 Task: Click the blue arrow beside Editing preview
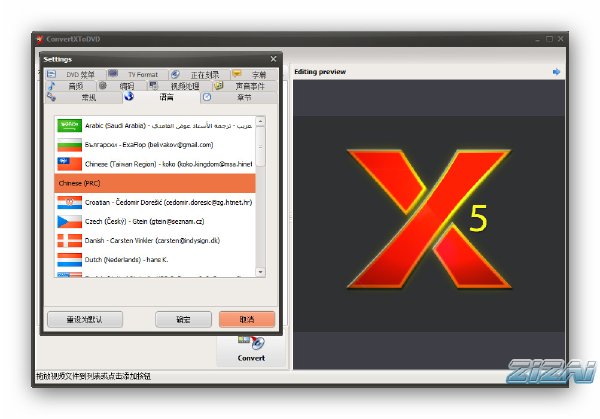(x=556, y=72)
